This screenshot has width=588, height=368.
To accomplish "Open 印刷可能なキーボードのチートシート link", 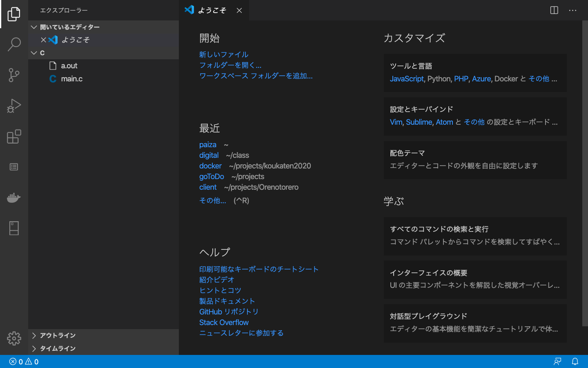I will tap(259, 269).
